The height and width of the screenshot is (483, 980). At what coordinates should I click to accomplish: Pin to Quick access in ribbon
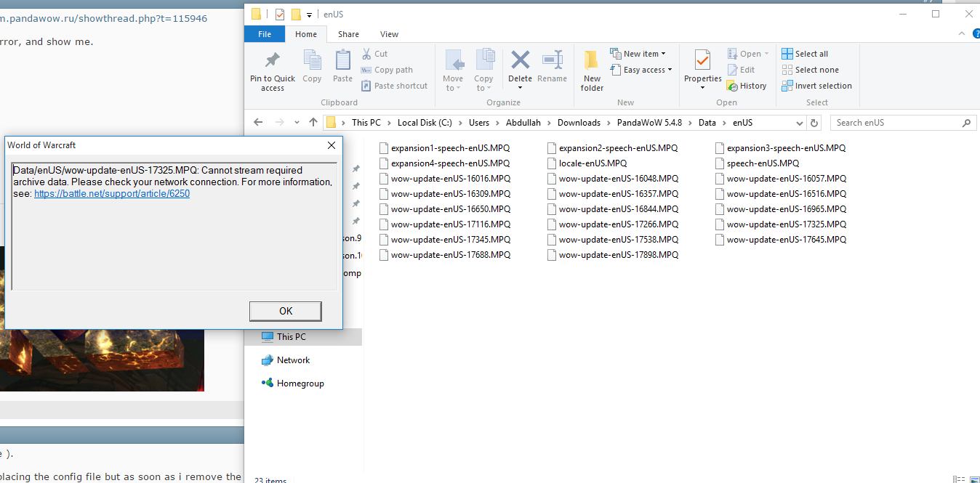tap(273, 71)
